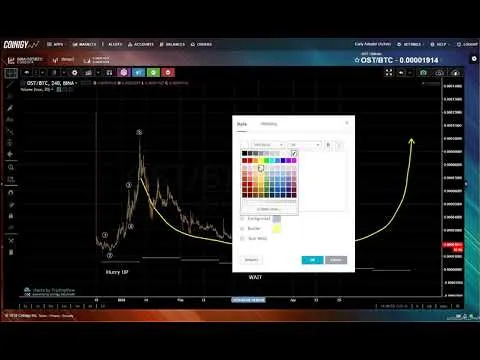This screenshot has height=360, width=480.
Task: Favorite OST/BTC with the star icon
Action: click(x=357, y=60)
